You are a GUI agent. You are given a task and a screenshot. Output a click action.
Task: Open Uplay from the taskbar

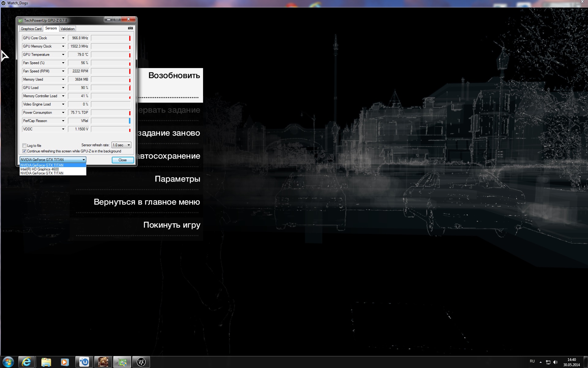84,362
